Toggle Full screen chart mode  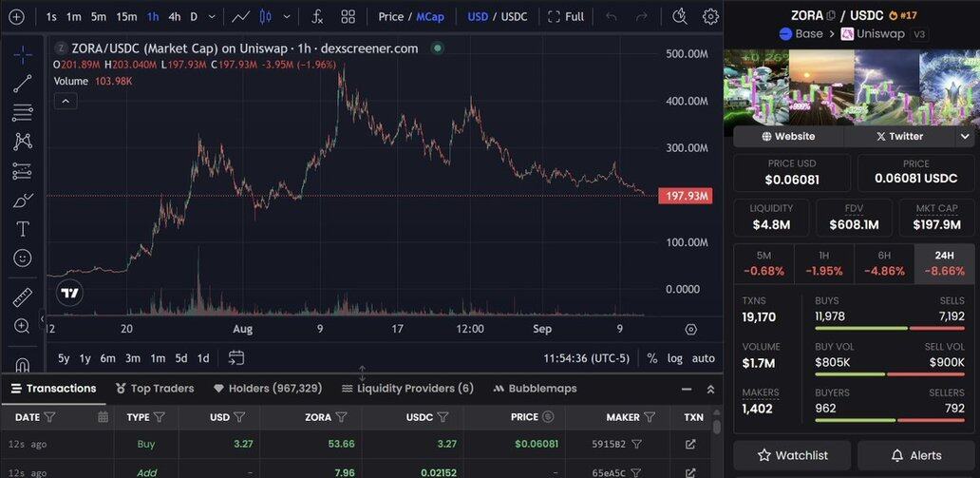tap(566, 17)
